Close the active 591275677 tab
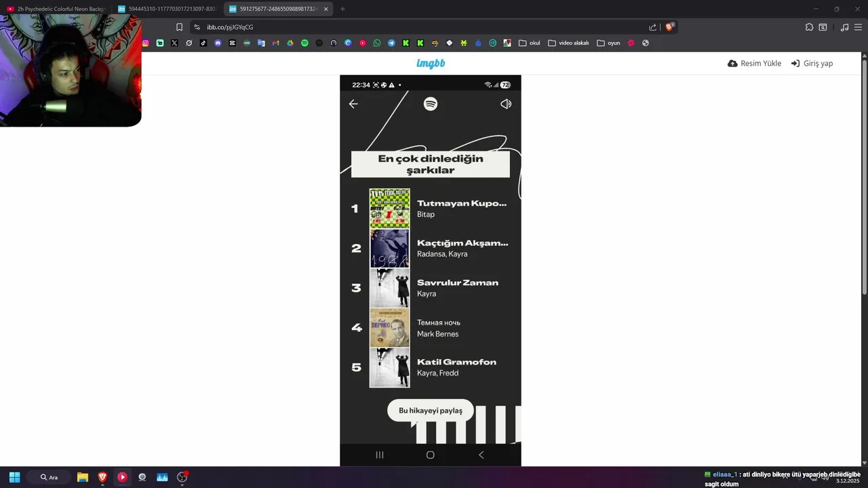This screenshot has height=488, width=868. (x=326, y=9)
